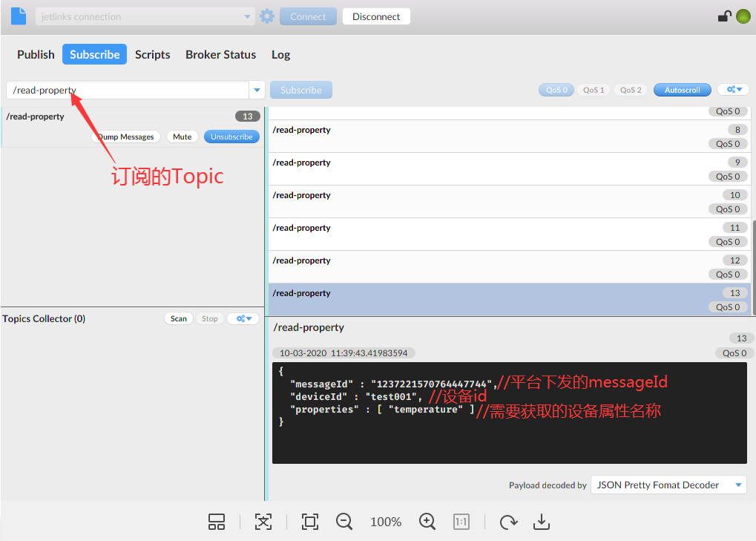Expand the topic field dropdown arrow
Viewport: 756px width, 541px height.
coord(257,90)
